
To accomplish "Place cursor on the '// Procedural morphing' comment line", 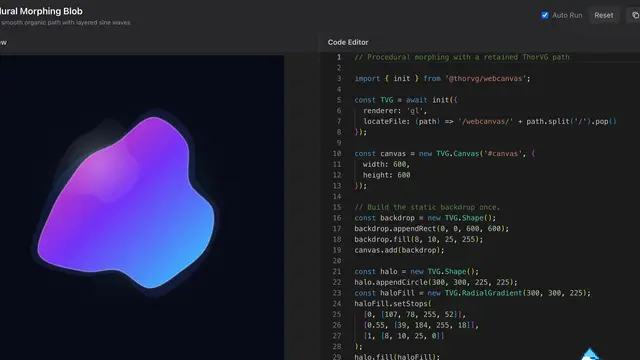I will (x=462, y=57).
